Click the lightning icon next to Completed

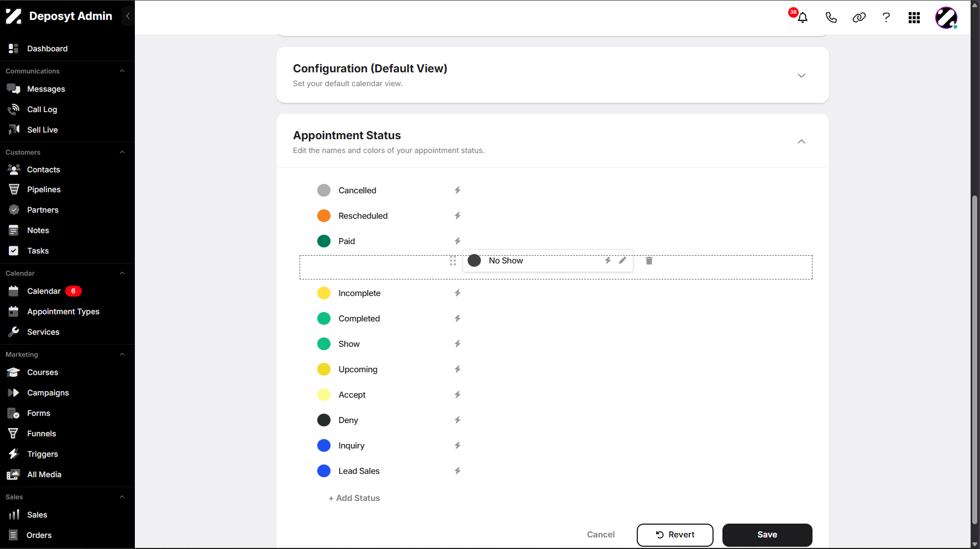458,319
